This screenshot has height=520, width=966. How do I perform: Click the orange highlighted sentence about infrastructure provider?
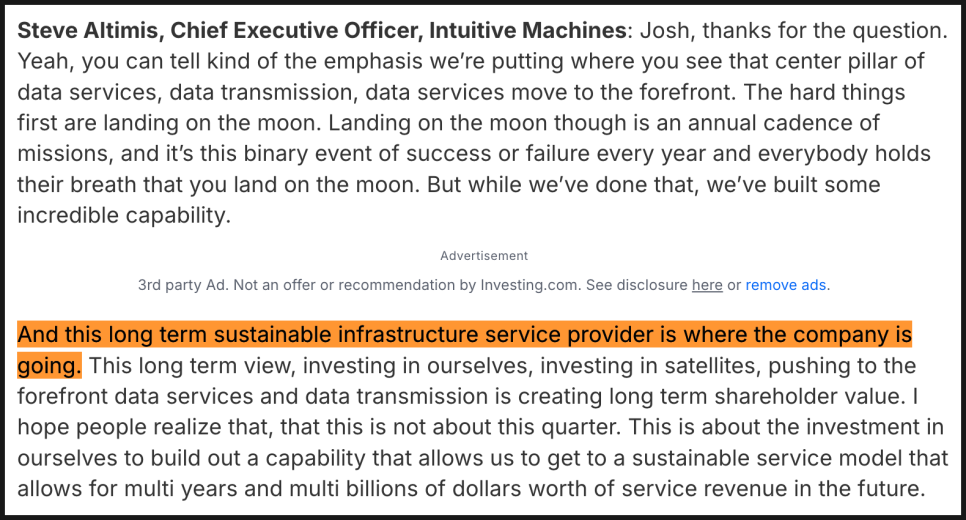[x=465, y=350]
